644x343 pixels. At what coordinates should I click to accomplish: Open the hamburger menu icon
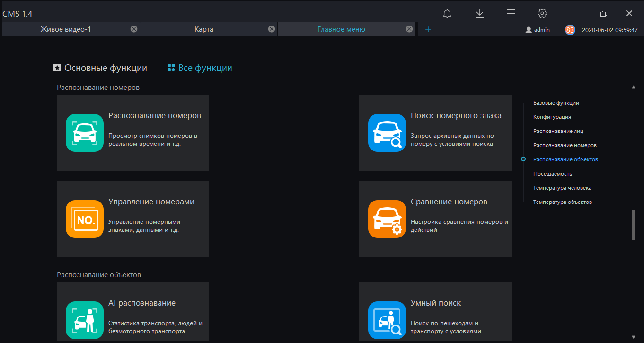[x=511, y=13]
